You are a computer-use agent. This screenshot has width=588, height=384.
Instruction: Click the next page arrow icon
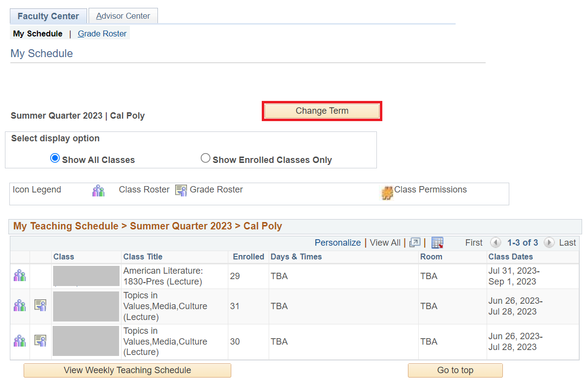pos(549,243)
